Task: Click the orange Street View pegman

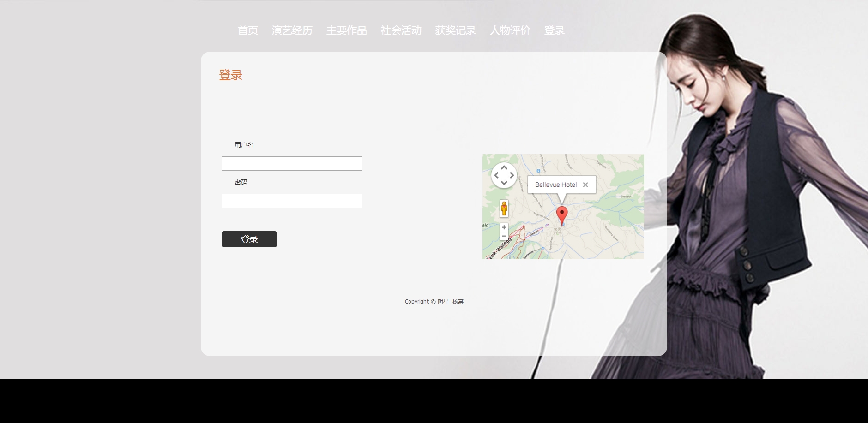Action: tap(504, 209)
